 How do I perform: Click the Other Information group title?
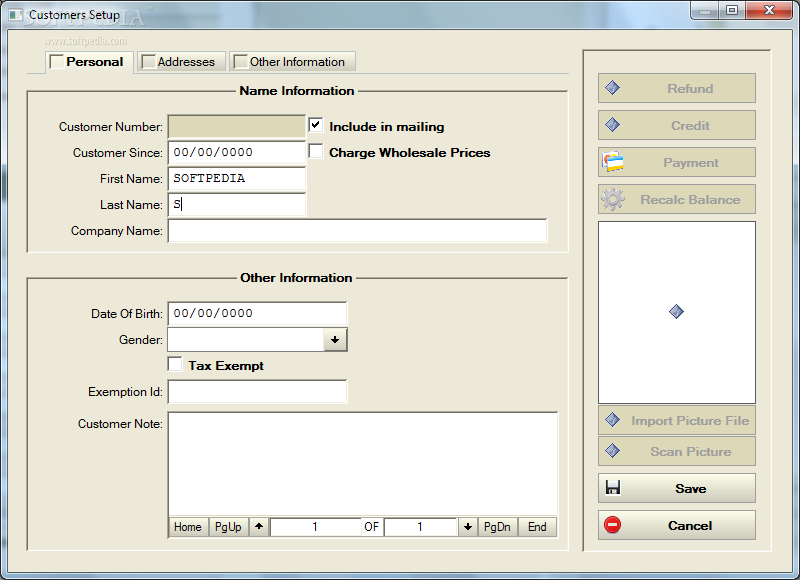(296, 278)
